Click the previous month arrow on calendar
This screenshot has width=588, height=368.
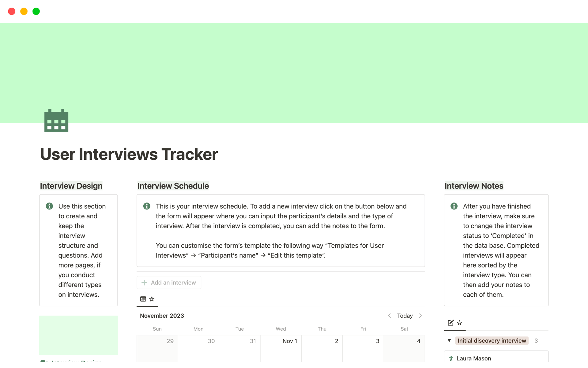tap(389, 316)
